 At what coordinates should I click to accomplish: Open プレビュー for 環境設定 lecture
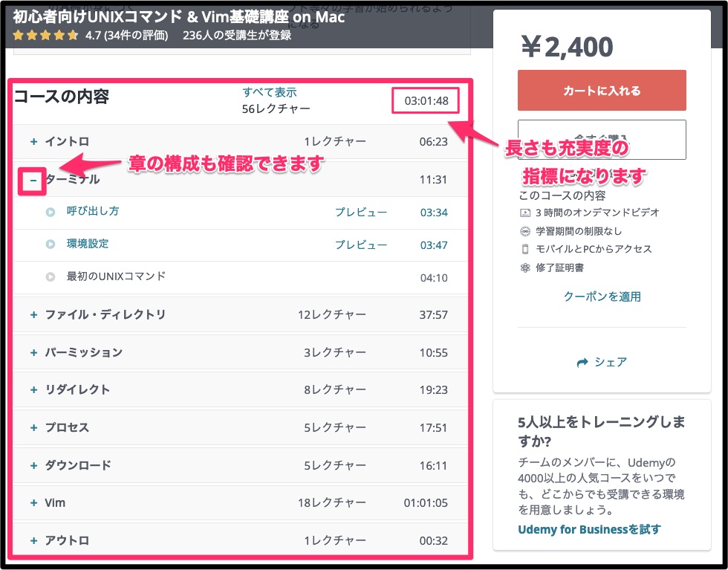(x=360, y=244)
